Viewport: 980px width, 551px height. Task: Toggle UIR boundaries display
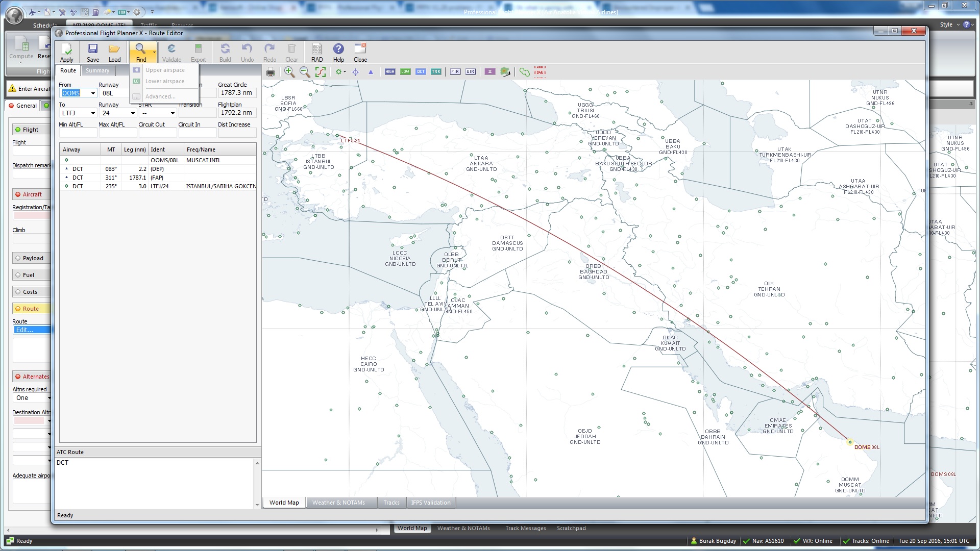471,72
